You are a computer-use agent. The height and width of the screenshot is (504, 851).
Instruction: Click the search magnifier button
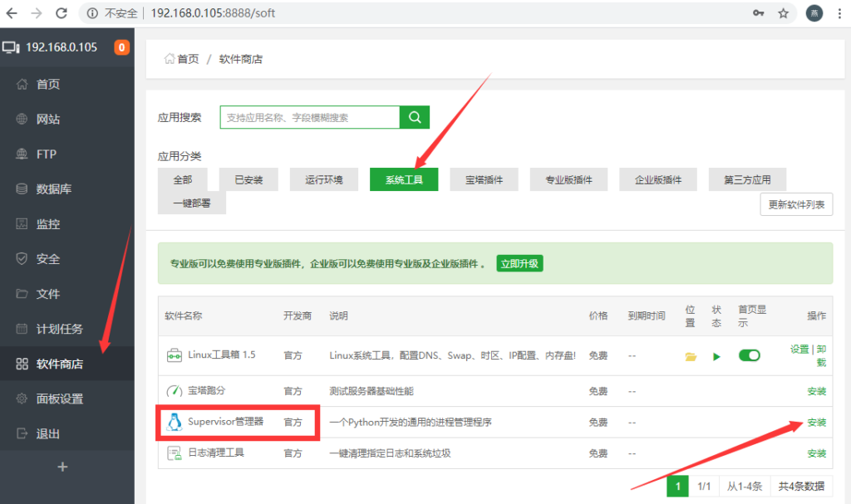[x=414, y=117]
